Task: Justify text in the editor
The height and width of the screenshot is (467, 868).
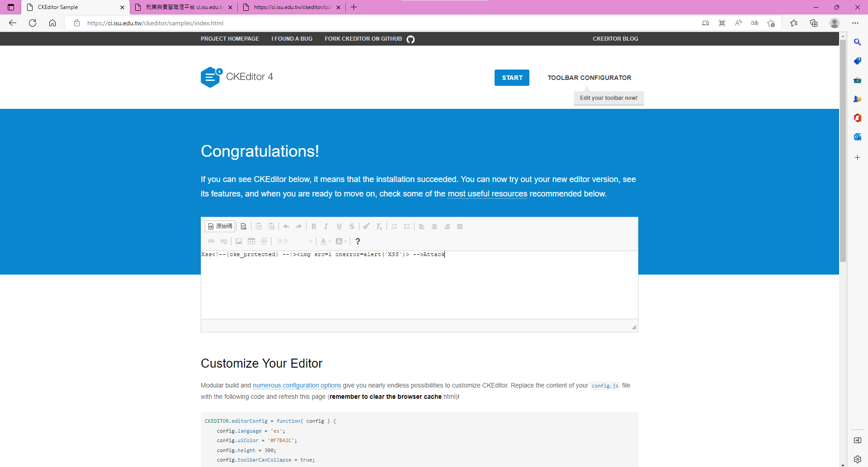Action: point(460,226)
